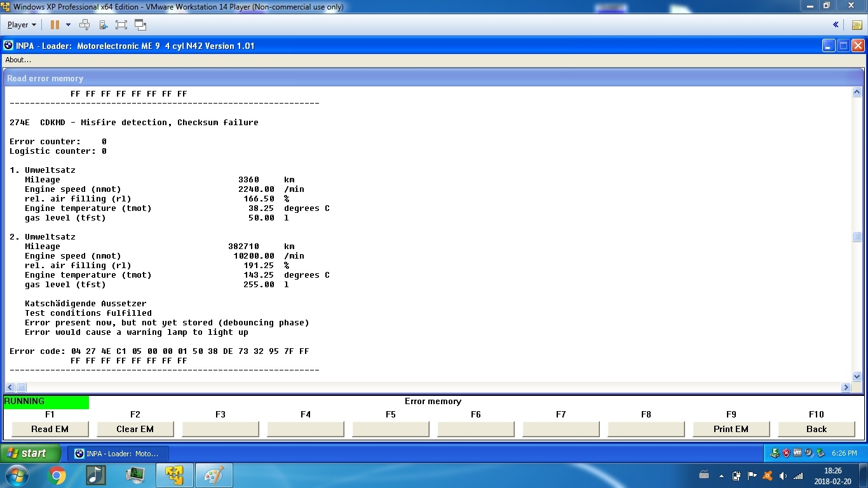
Task: Send Ctrl+Alt+Del to the virtual machine
Action: tap(84, 25)
